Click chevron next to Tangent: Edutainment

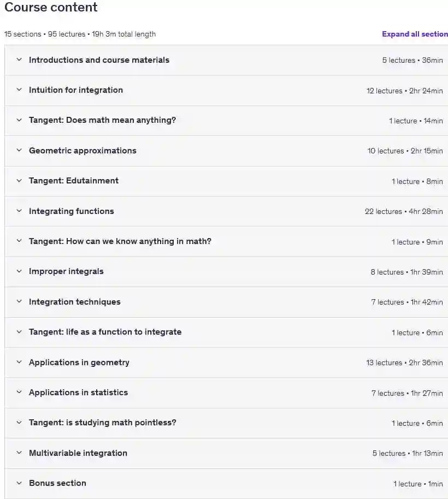19,181
